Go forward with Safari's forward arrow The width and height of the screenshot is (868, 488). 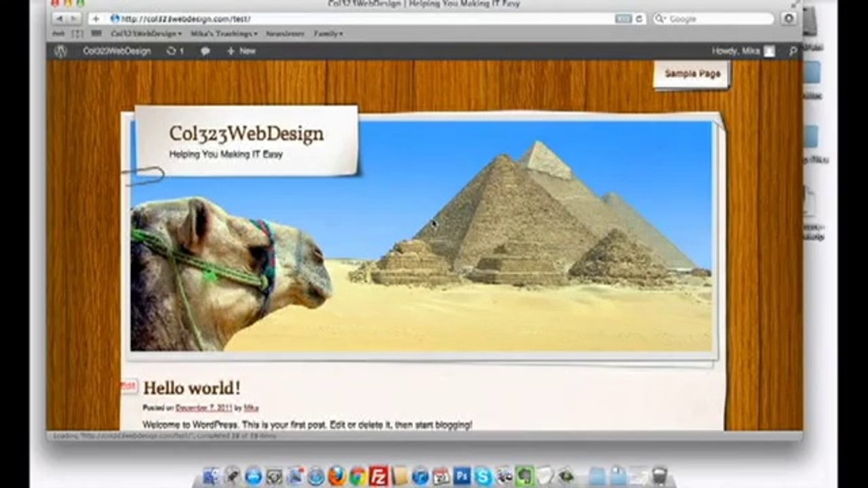point(75,19)
